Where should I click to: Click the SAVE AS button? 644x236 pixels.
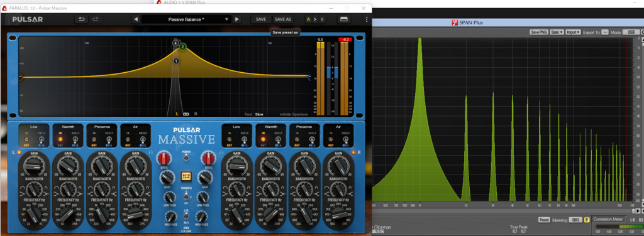click(283, 19)
